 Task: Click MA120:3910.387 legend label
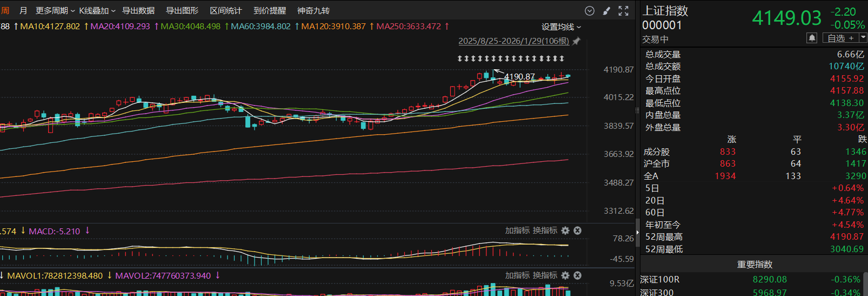(x=333, y=26)
